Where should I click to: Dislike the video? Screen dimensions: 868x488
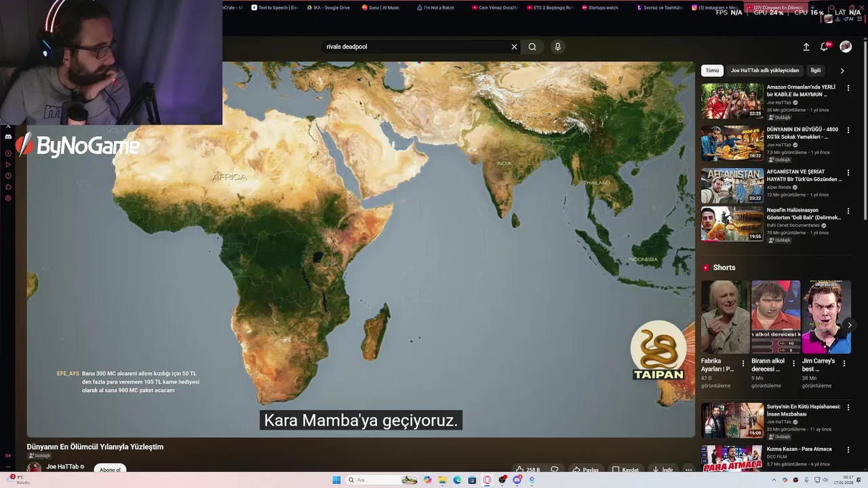(555, 470)
